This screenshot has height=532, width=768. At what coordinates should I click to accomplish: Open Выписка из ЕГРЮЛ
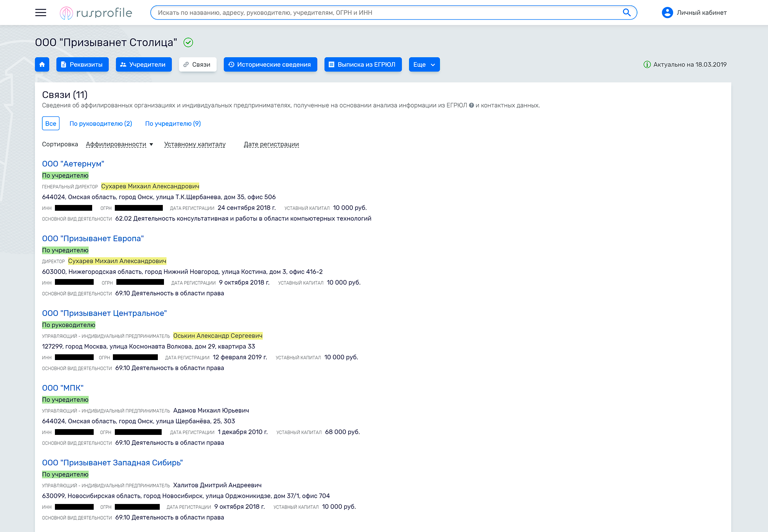[x=363, y=64]
